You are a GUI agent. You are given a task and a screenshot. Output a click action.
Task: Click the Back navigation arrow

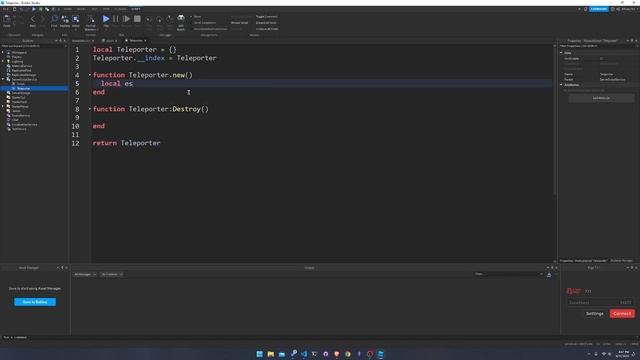[x=33, y=20]
